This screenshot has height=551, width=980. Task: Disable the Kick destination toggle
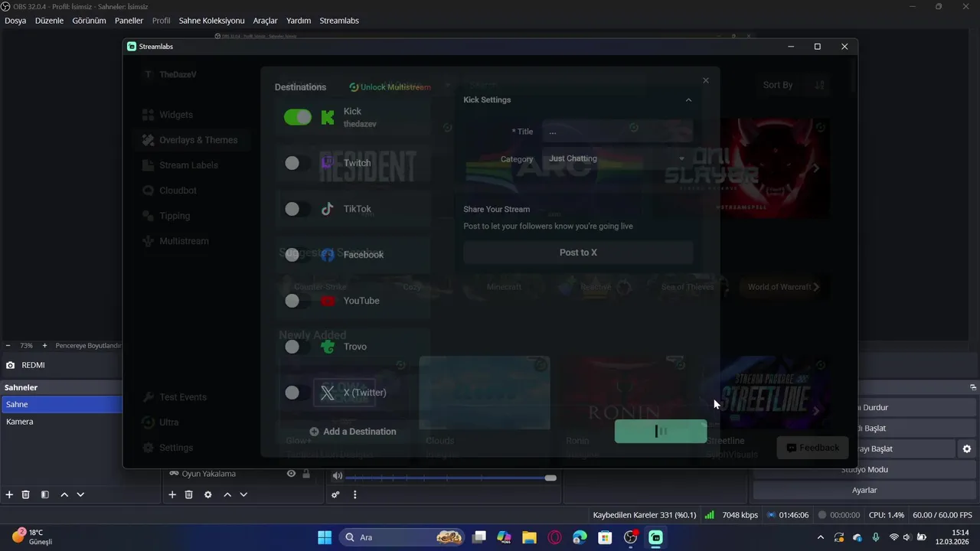coord(298,117)
